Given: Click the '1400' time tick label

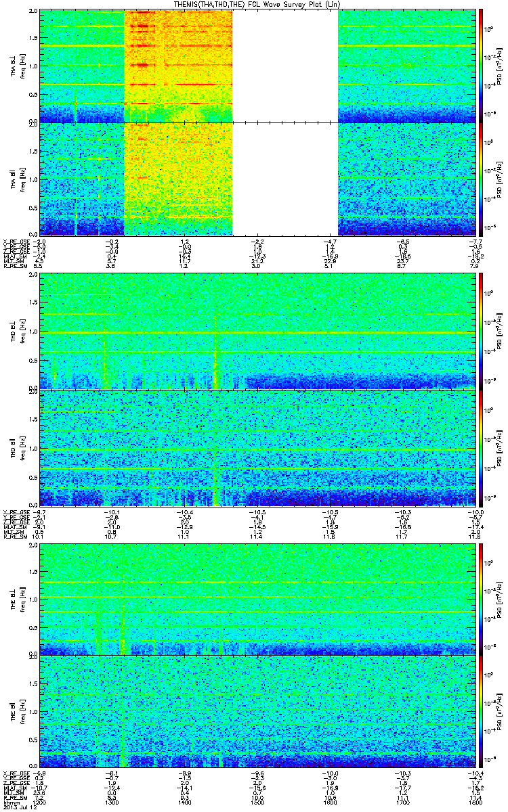Looking at the screenshot, I should 185,802.
